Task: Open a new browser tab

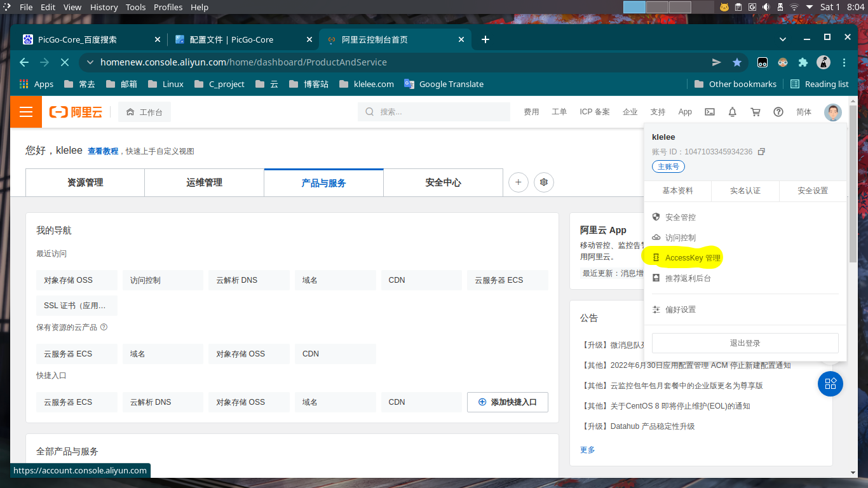Action: [485, 39]
